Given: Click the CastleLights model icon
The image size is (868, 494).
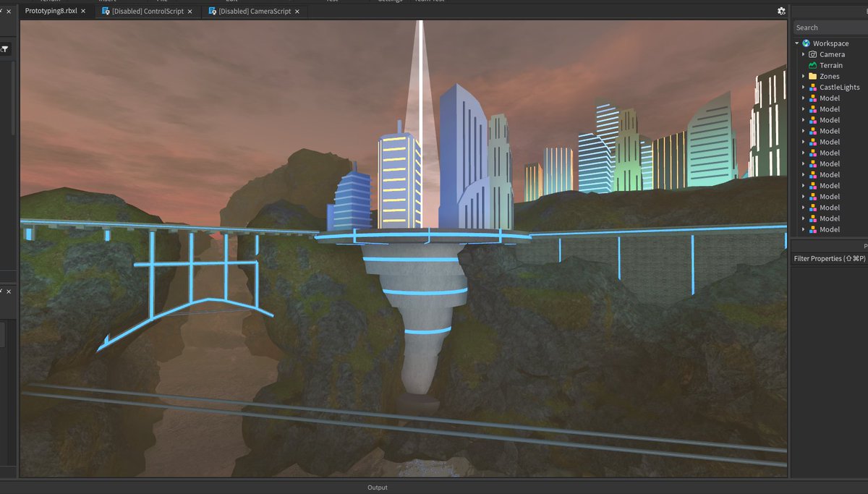Looking at the screenshot, I should click(812, 87).
